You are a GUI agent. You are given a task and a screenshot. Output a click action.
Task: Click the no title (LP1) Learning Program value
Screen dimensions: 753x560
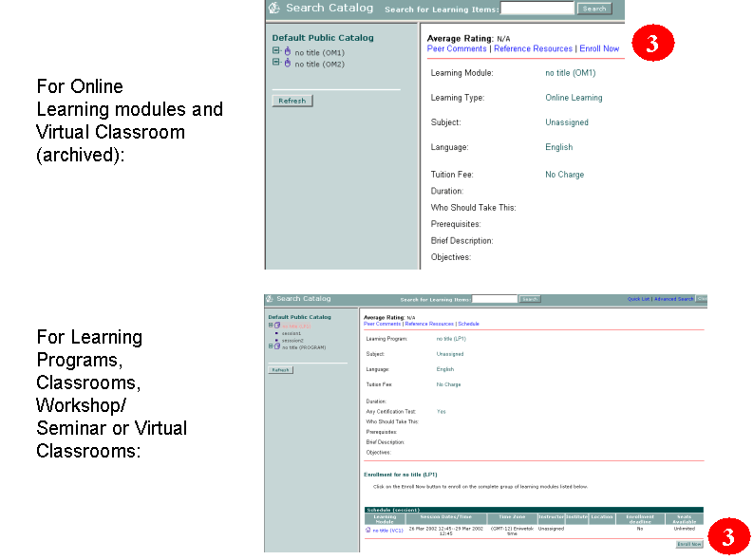click(451, 339)
